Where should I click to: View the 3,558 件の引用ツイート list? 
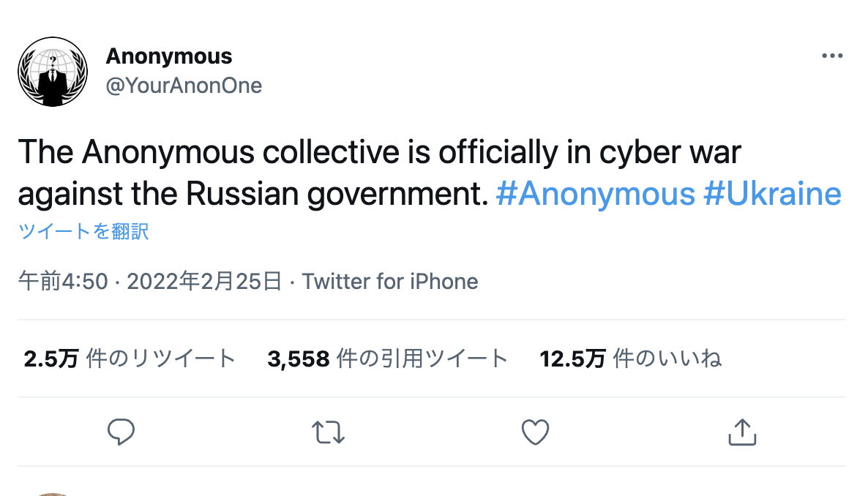387,358
